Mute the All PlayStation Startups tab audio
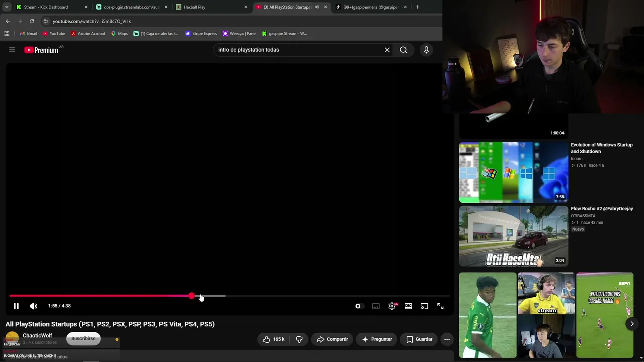 [317, 7]
